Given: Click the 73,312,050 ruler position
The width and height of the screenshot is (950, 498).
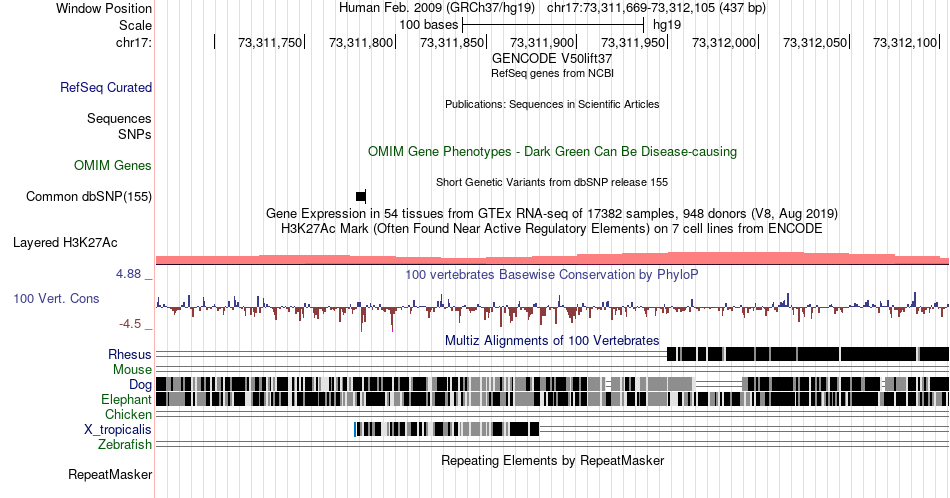Looking at the screenshot, I should (814, 42).
